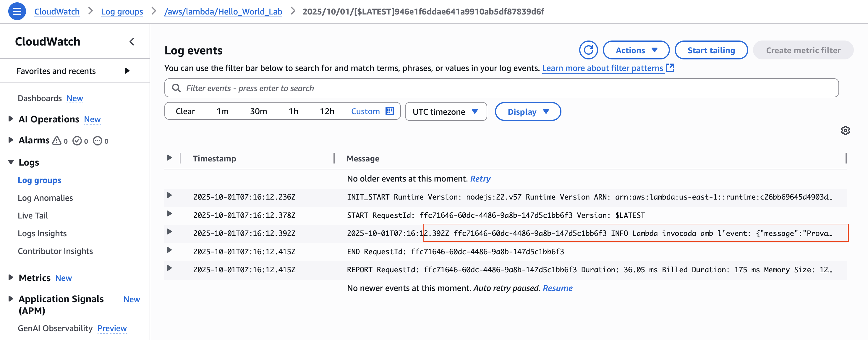Expand all rows via header arrow
This screenshot has height=340, width=868.
coord(169,158)
